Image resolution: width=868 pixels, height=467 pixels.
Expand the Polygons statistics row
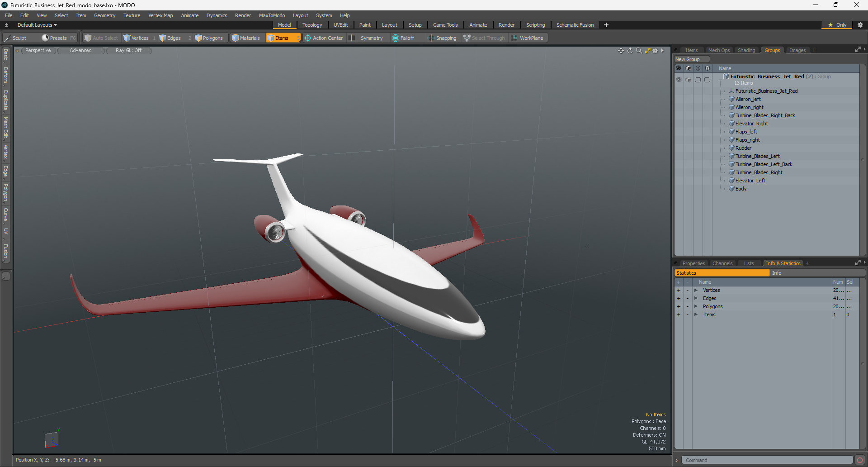(696, 307)
